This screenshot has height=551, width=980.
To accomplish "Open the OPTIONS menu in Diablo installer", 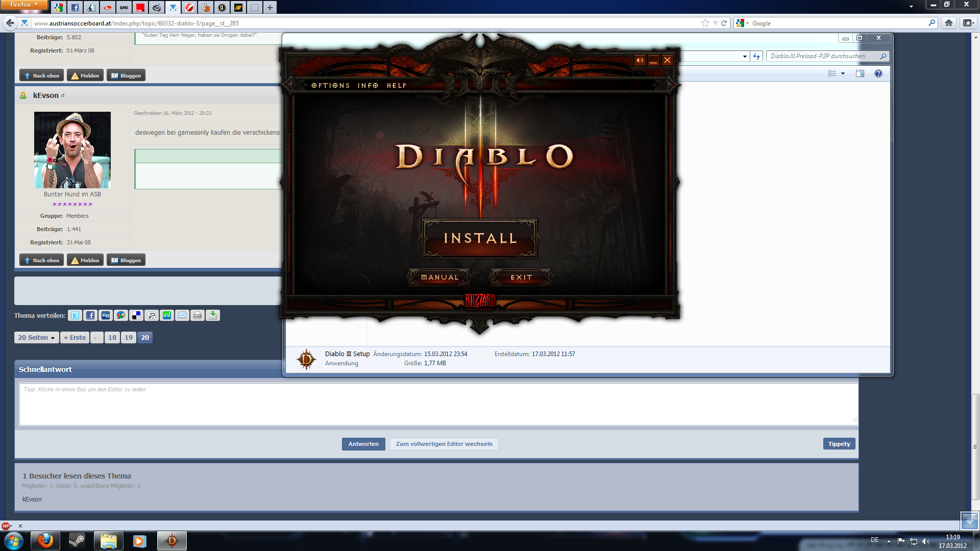I will (331, 86).
